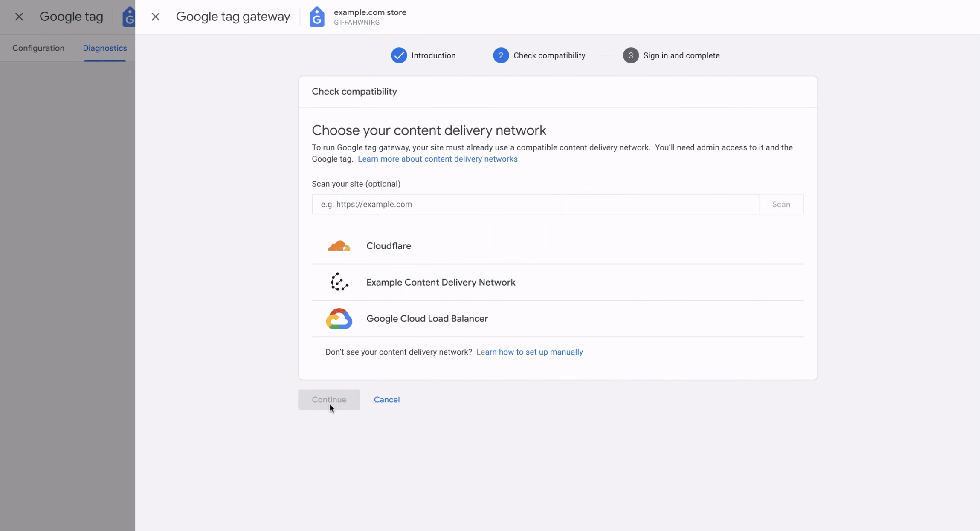Click the Check compatibility card header
980x531 pixels.
354,92
